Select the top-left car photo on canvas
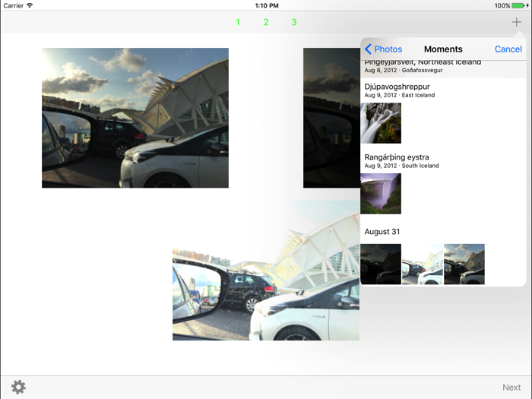Viewport: 532px width, 399px height. point(135,118)
